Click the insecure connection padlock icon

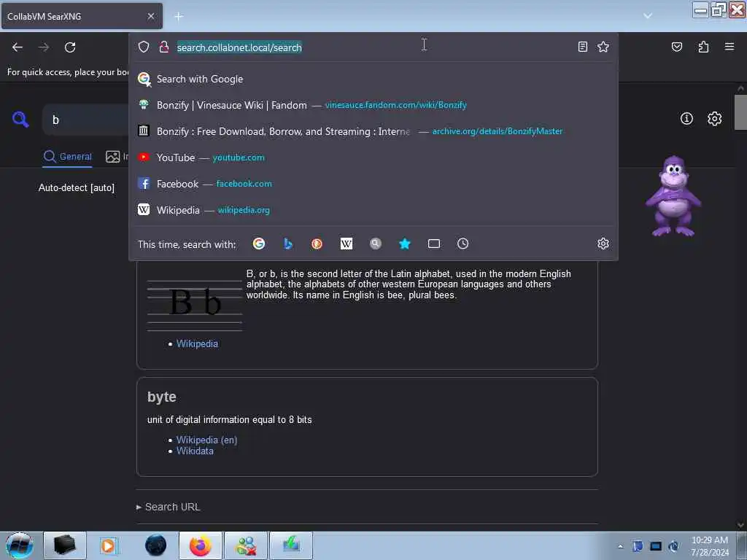(x=164, y=47)
